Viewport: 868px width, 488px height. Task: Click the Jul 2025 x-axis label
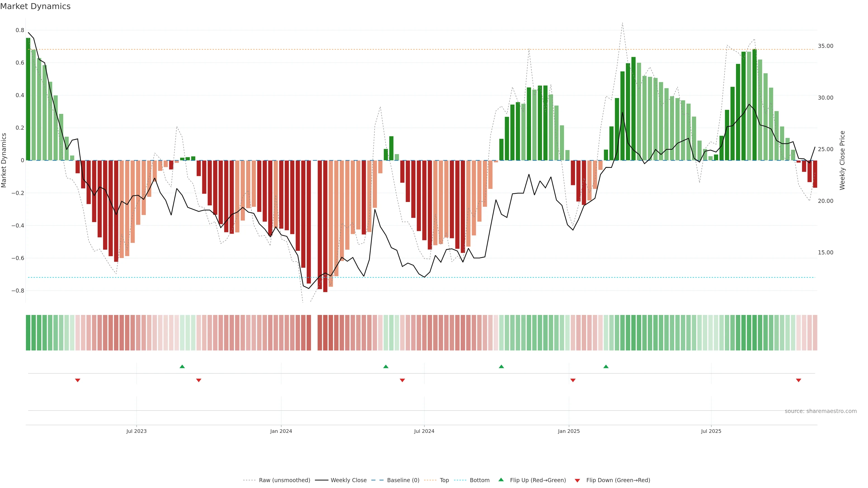click(x=711, y=431)
